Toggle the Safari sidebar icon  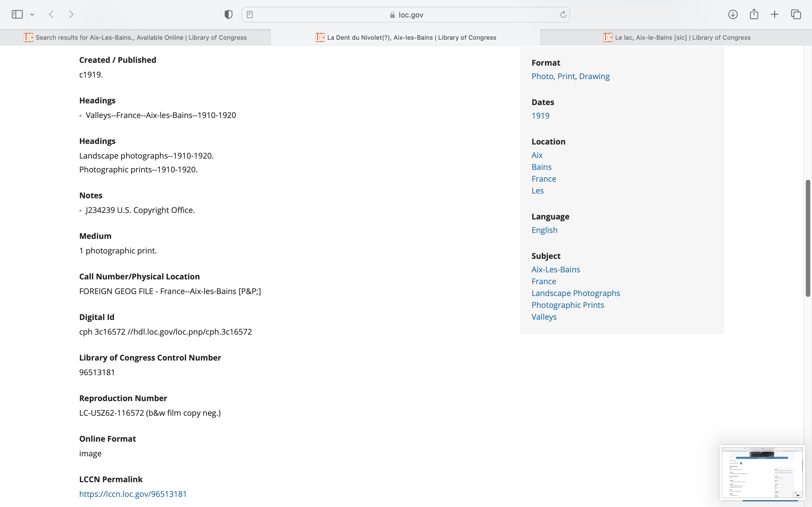pos(17,14)
